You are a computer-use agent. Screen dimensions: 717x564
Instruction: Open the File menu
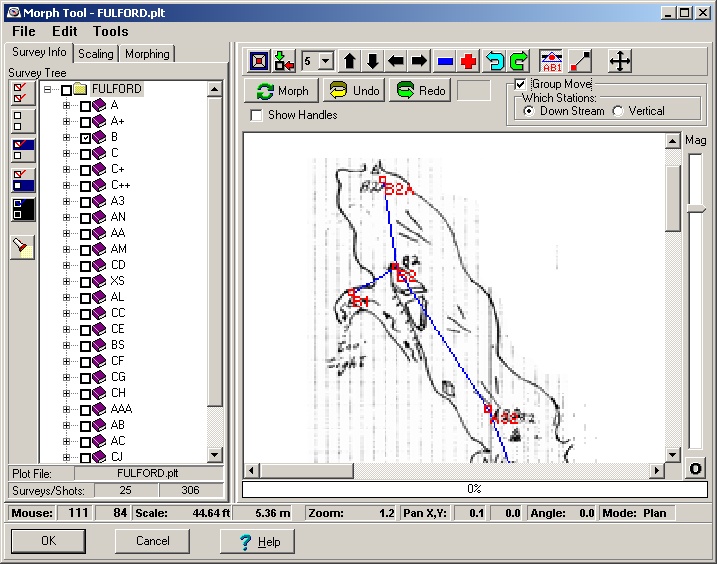pyautogui.click(x=24, y=31)
